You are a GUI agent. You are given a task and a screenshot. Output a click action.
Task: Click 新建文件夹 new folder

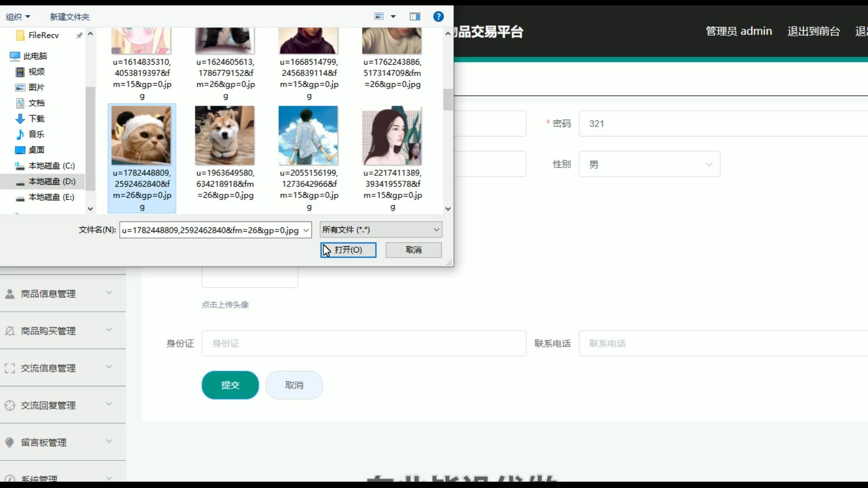(70, 17)
